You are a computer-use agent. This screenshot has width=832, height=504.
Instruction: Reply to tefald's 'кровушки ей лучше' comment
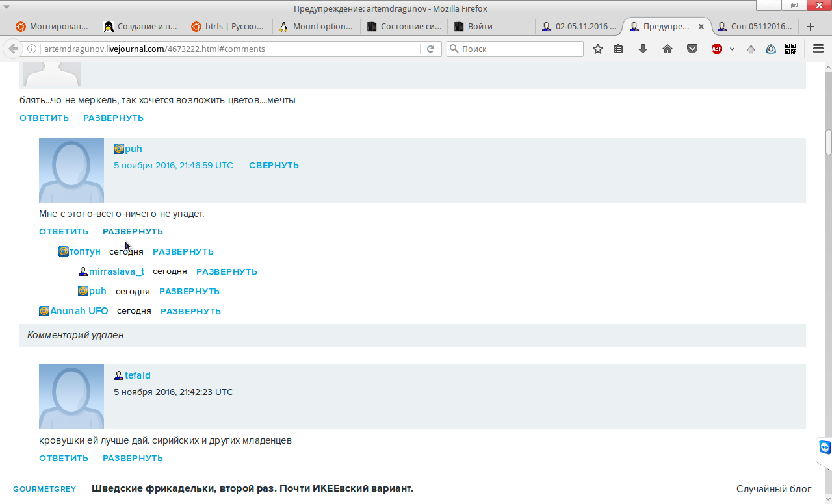point(64,458)
